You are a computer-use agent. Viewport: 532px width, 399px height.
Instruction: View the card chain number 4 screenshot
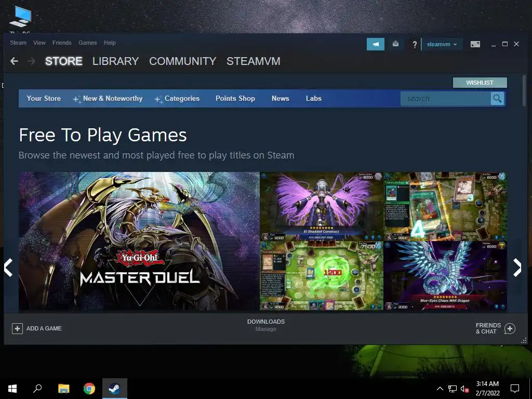[x=445, y=206]
